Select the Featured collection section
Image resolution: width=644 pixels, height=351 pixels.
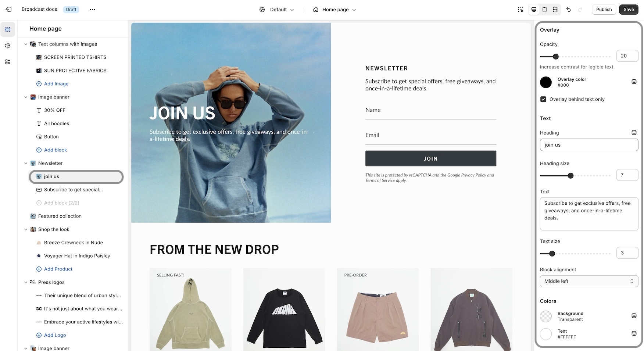pos(60,216)
